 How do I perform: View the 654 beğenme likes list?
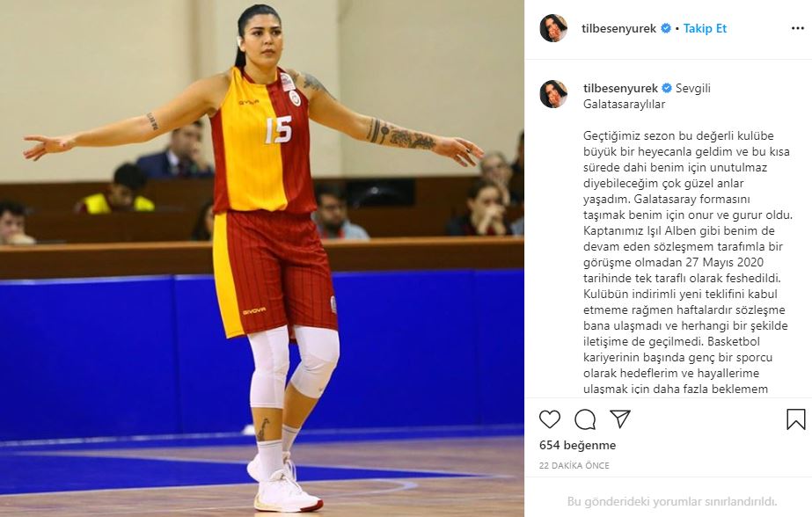pos(577,445)
